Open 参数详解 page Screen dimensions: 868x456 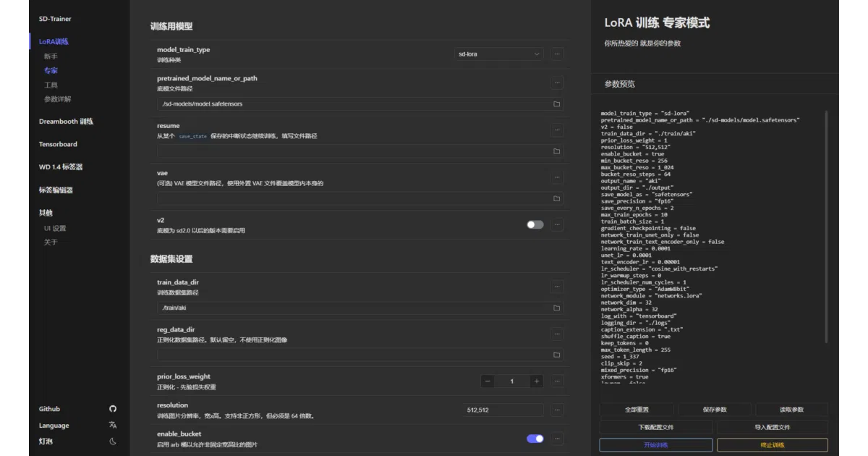[58, 99]
